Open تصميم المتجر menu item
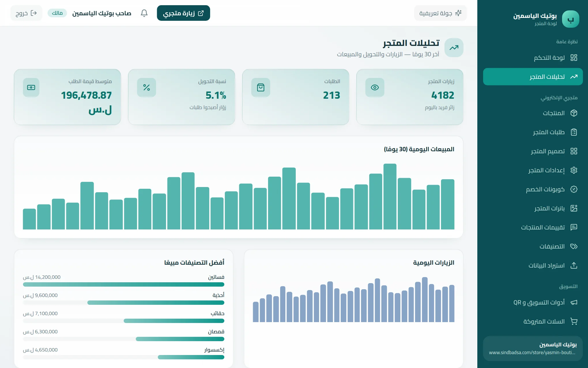 click(x=533, y=151)
